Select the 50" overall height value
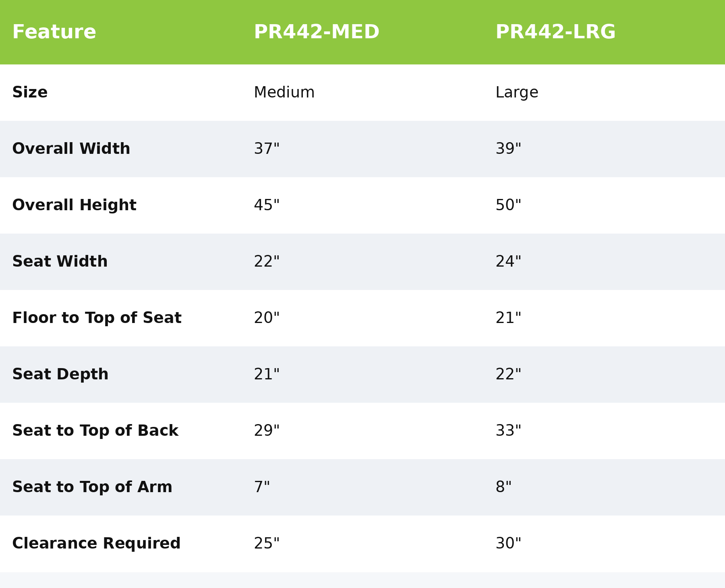725x588 pixels. [x=508, y=205]
